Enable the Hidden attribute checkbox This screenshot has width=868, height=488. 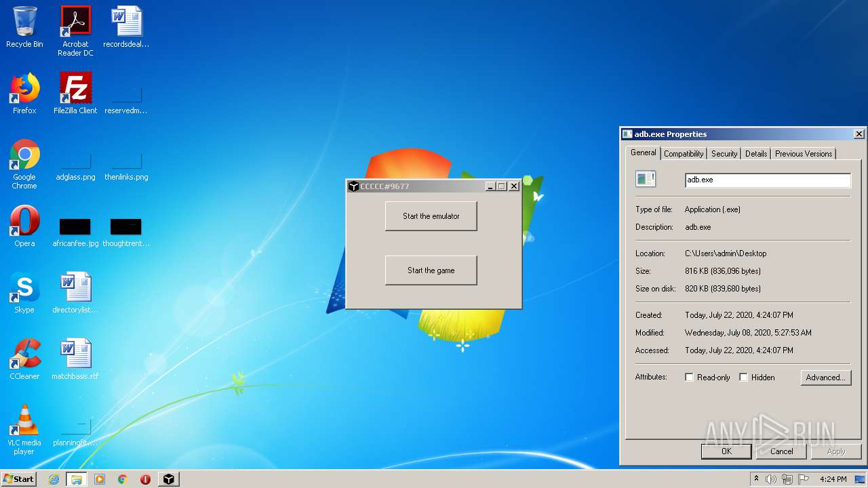point(743,378)
